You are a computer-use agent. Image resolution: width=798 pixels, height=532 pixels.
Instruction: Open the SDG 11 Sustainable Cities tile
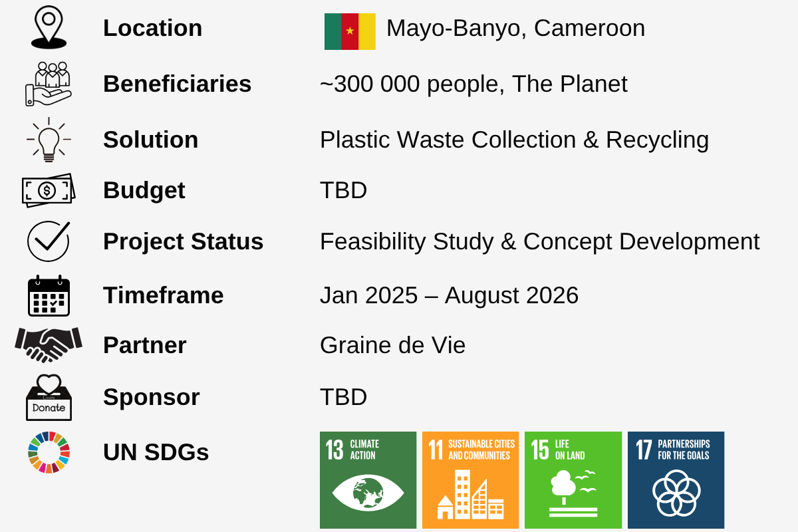click(x=470, y=480)
